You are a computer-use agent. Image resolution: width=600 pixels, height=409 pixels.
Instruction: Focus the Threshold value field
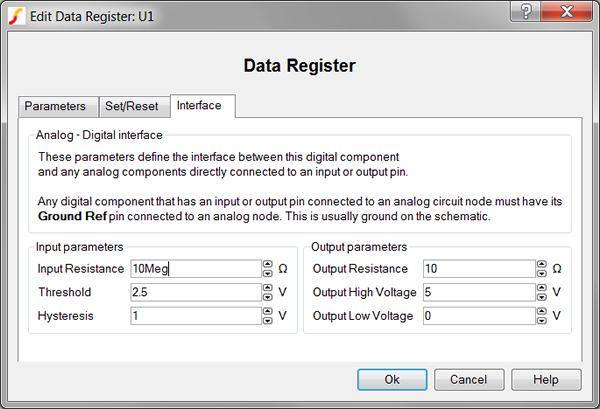tap(194, 292)
